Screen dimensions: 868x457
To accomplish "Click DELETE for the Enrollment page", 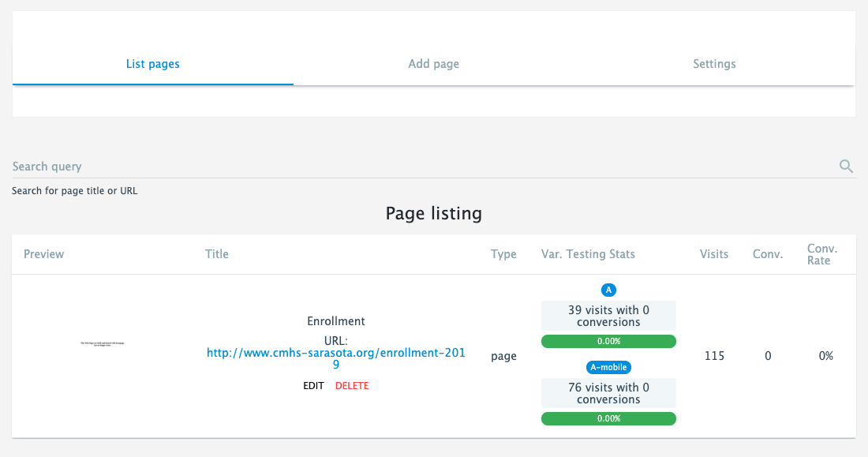I will (352, 385).
